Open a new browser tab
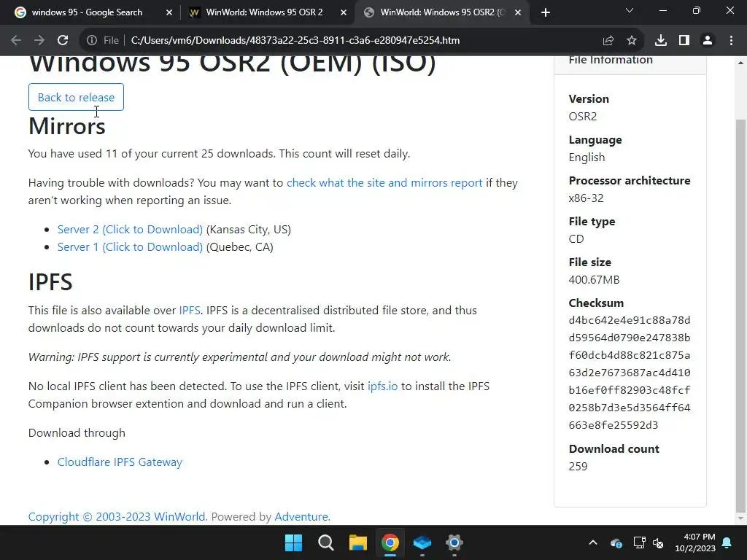This screenshot has height=560, width=747. point(546,12)
